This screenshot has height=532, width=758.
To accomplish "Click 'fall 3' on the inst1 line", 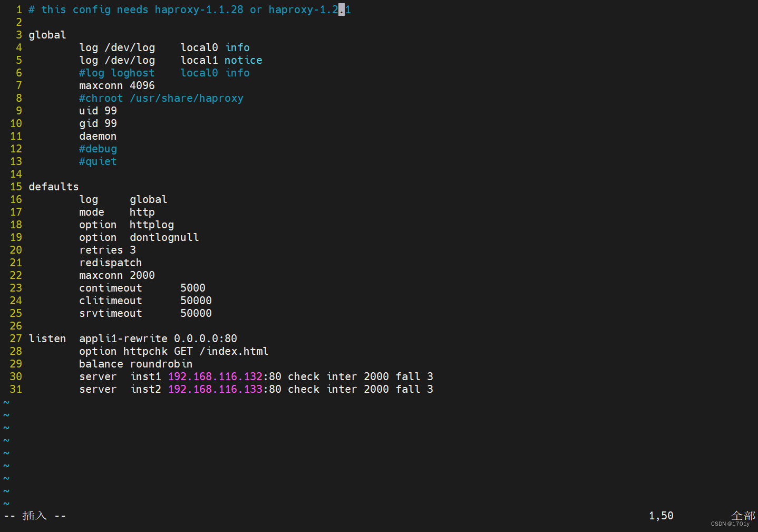I will [x=414, y=376].
